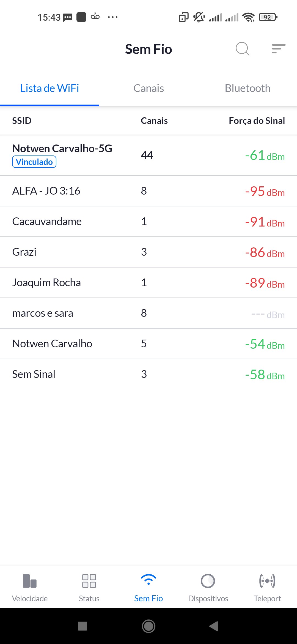Open the sort filter icon
Image resolution: width=297 pixels, height=644 pixels.
[x=278, y=49]
